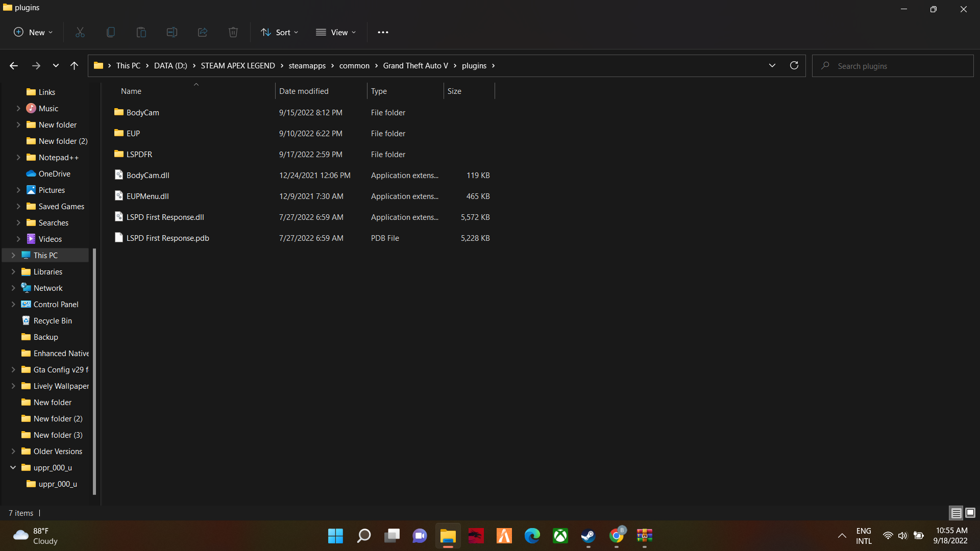Open Steam from the taskbar
This screenshot has width=980, height=551.
(588, 536)
